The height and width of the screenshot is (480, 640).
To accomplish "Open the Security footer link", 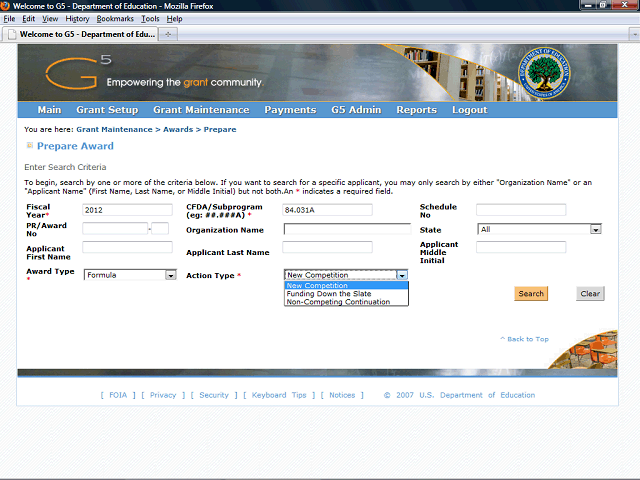I will (x=214, y=395).
